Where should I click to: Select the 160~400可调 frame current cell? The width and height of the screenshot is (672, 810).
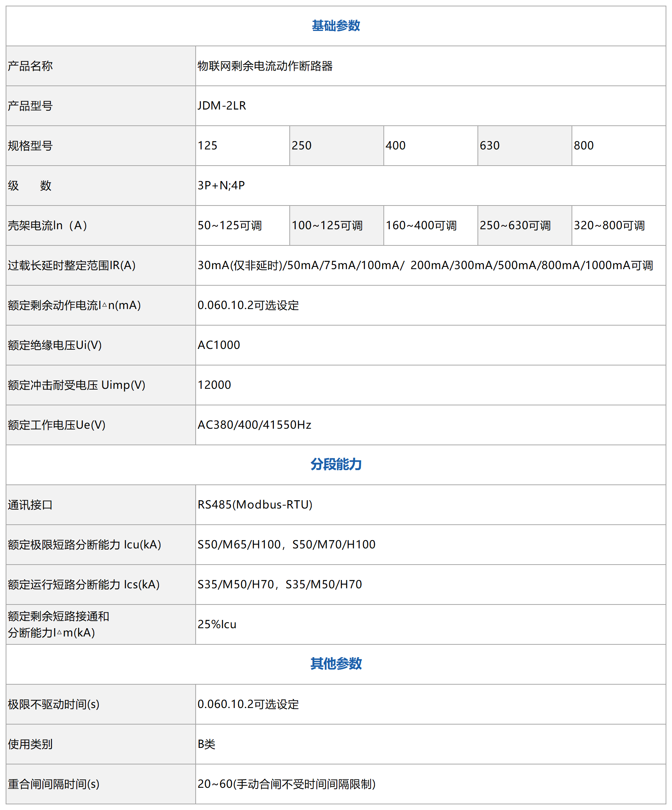421,225
